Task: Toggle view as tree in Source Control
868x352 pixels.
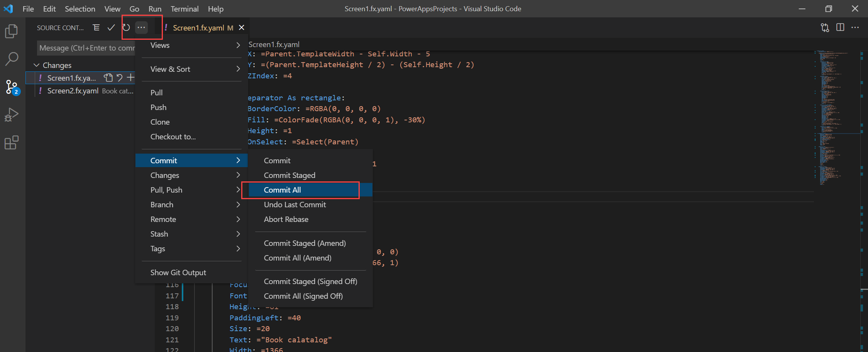Action: pos(96,27)
